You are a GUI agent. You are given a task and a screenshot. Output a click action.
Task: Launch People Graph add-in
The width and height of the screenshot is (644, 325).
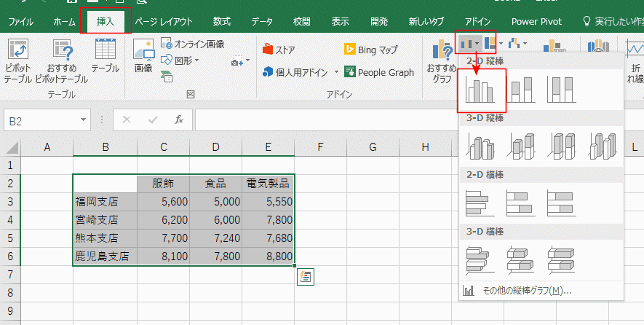click(x=379, y=72)
